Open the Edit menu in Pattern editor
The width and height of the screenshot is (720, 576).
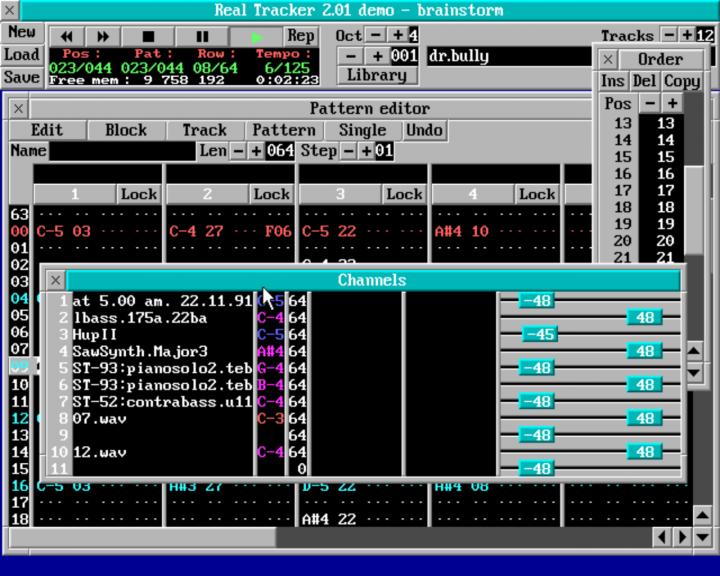pyautogui.click(x=46, y=130)
